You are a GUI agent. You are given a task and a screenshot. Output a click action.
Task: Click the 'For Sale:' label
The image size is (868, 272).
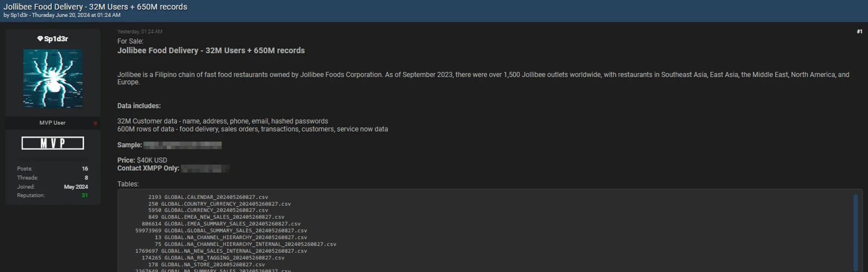[130, 41]
